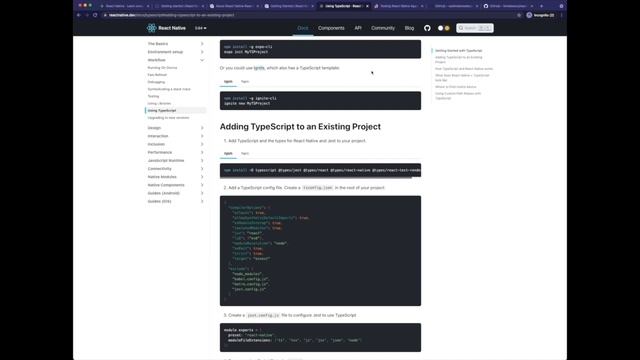Reload the page
This screenshot has height=360, width=640.
[95, 15]
